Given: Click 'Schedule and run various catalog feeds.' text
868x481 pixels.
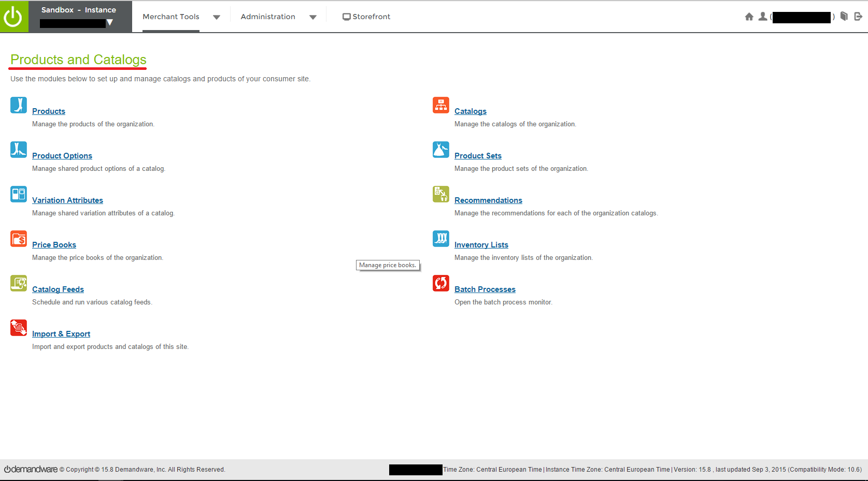Looking at the screenshot, I should tap(92, 302).
